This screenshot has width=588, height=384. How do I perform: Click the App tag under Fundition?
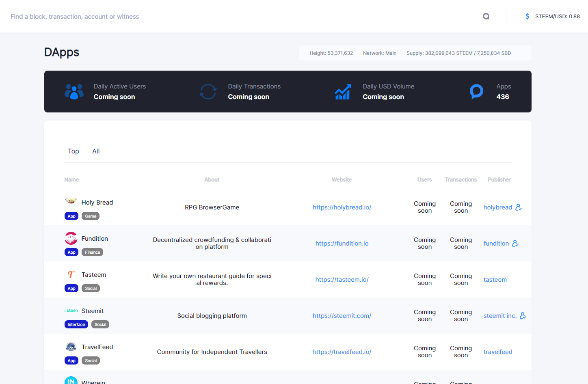pyautogui.click(x=71, y=252)
